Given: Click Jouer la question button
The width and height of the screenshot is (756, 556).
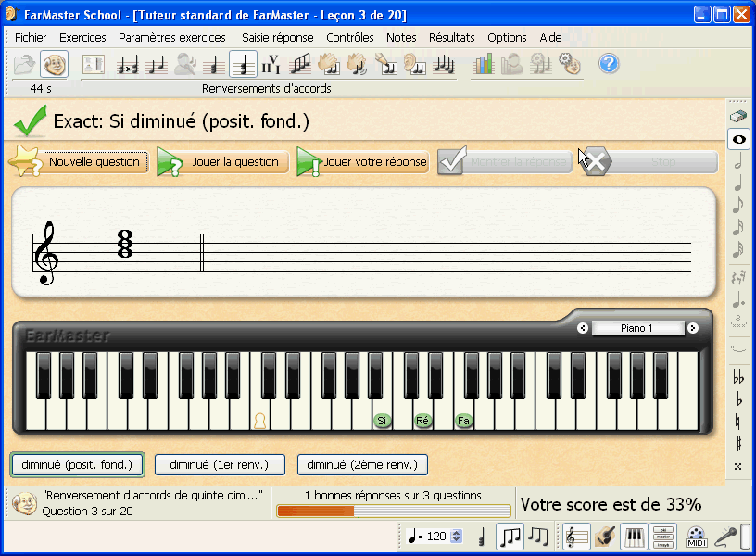Looking at the screenshot, I should pyautogui.click(x=222, y=162).
